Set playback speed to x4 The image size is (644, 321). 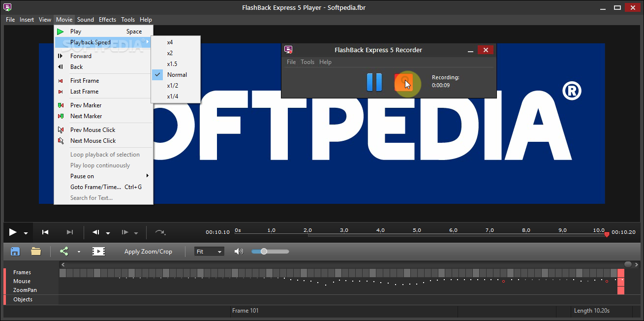[176, 42]
